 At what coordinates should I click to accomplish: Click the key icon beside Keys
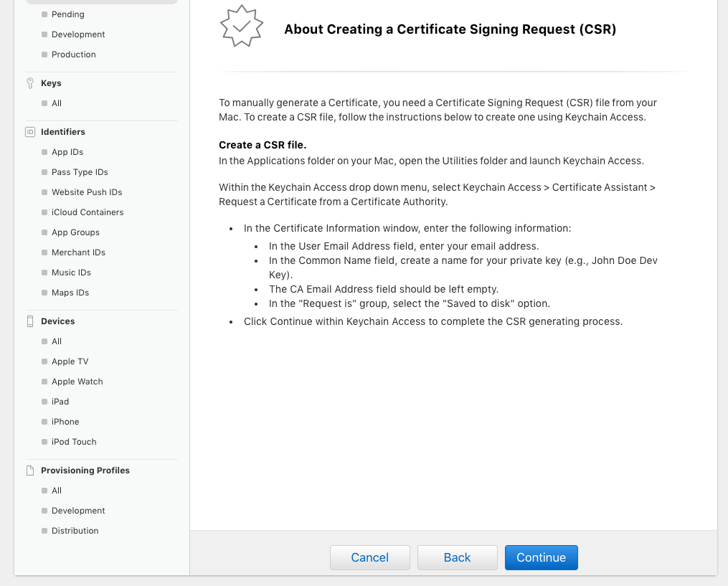pyautogui.click(x=29, y=82)
